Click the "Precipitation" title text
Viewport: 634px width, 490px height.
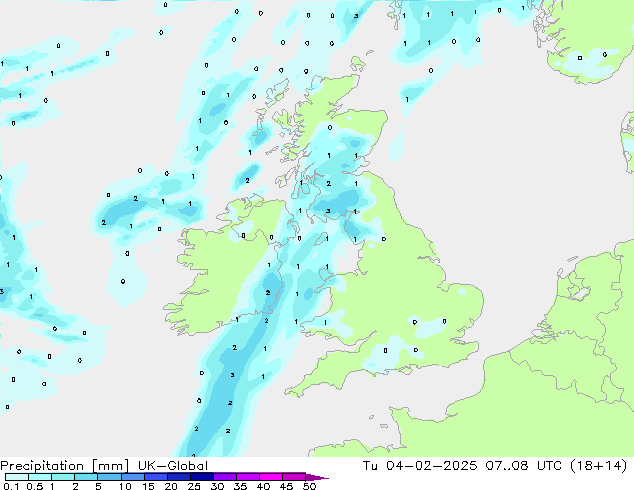42,466
